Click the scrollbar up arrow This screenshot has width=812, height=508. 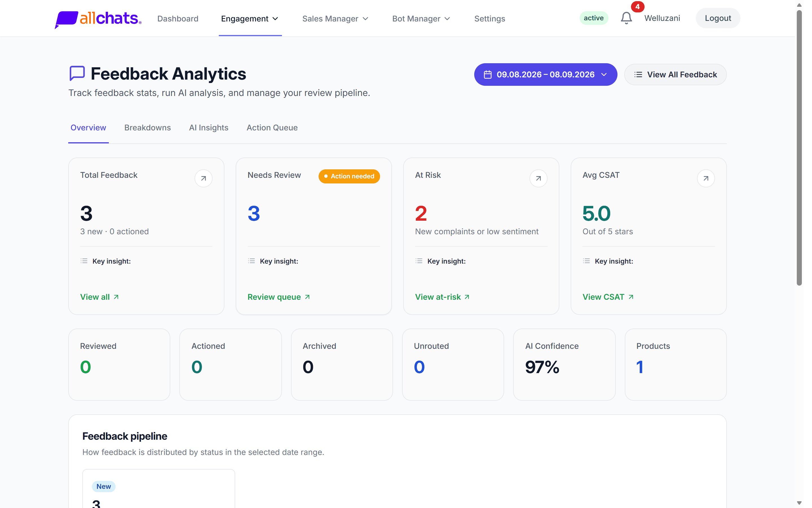click(799, 5)
